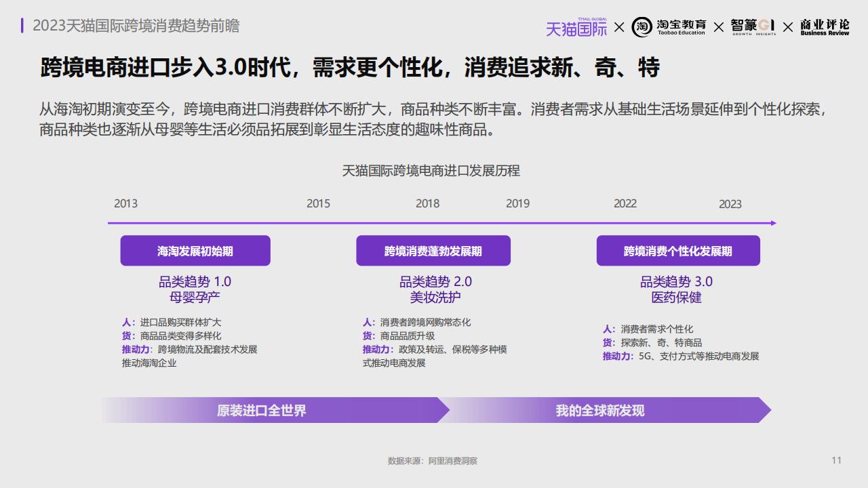Click the 2019 timeline year
The width and height of the screenshot is (868, 488).
pyautogui.click(x=517, y=203)
